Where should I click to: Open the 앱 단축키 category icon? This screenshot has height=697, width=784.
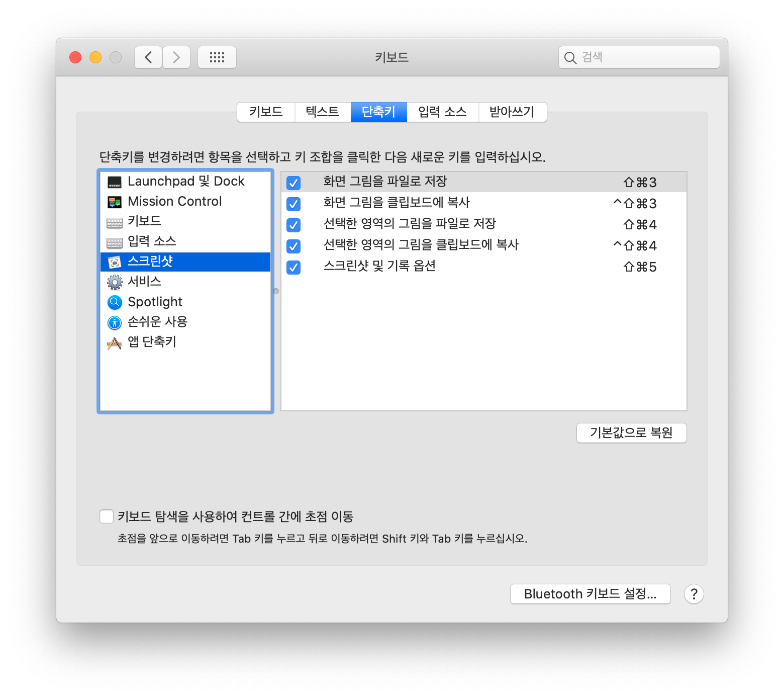(x=115, y=342)
